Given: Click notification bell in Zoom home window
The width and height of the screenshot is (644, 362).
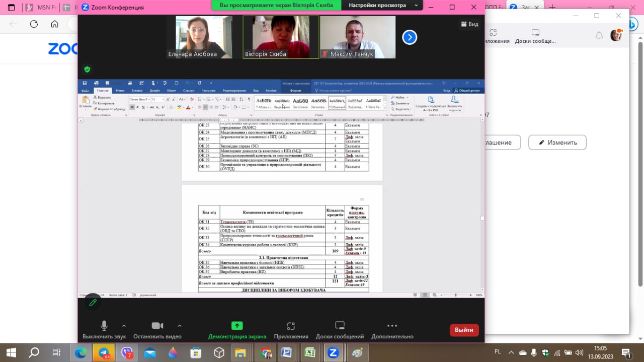Looking at the screenshot, I should point(599,35).
